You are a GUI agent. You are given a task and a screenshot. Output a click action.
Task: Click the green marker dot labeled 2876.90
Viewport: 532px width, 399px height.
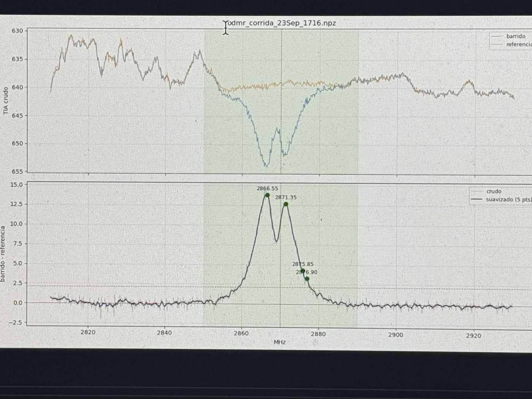(307, 279)
